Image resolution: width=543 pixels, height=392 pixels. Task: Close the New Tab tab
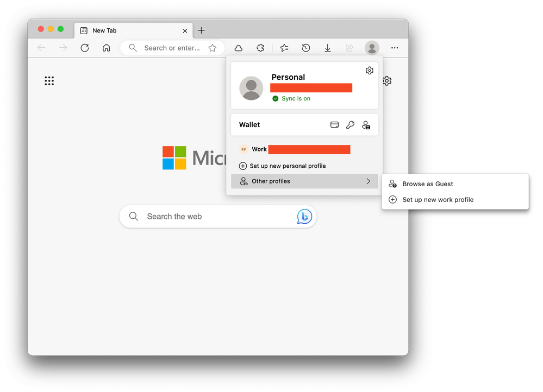(185, 31)
